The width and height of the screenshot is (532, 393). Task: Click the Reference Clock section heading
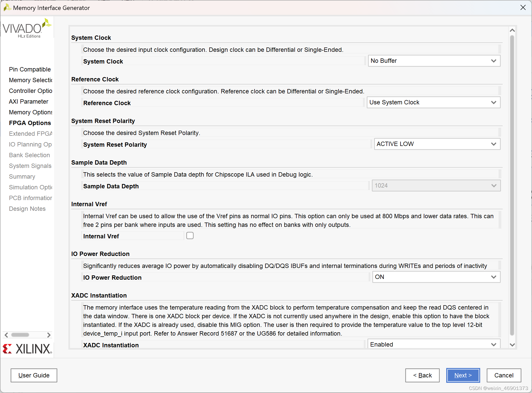pyautogui.click(x=95, y=79)
